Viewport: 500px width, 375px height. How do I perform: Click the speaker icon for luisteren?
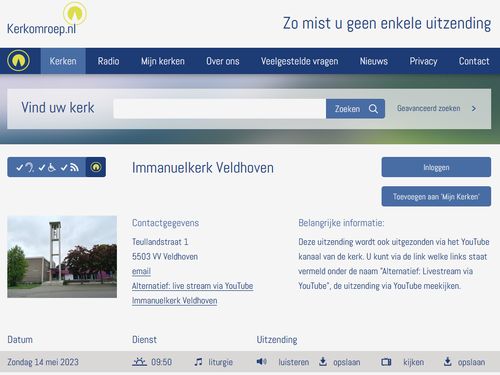[262, 362]
